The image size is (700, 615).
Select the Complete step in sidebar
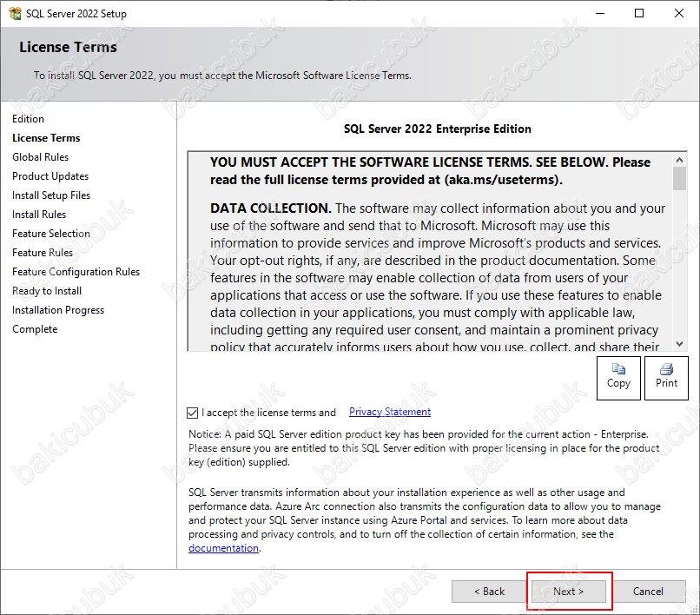[35, 329]
